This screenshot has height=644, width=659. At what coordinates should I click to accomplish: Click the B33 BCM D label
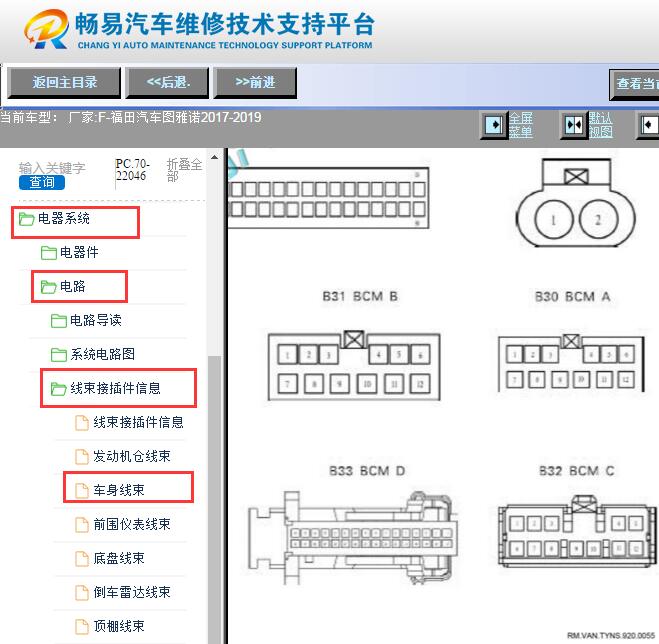(x=367, y=471)
